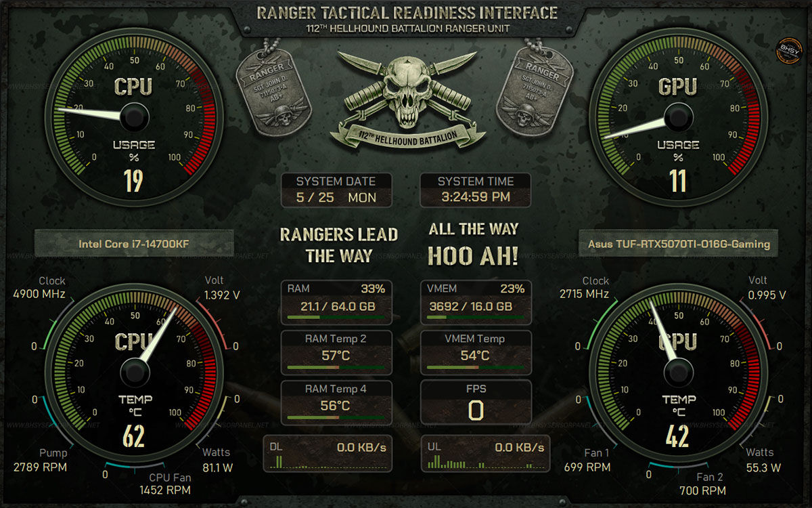Click the 112th Hellhound Battalion Ranger Unit subtitle

coord(407,28)
